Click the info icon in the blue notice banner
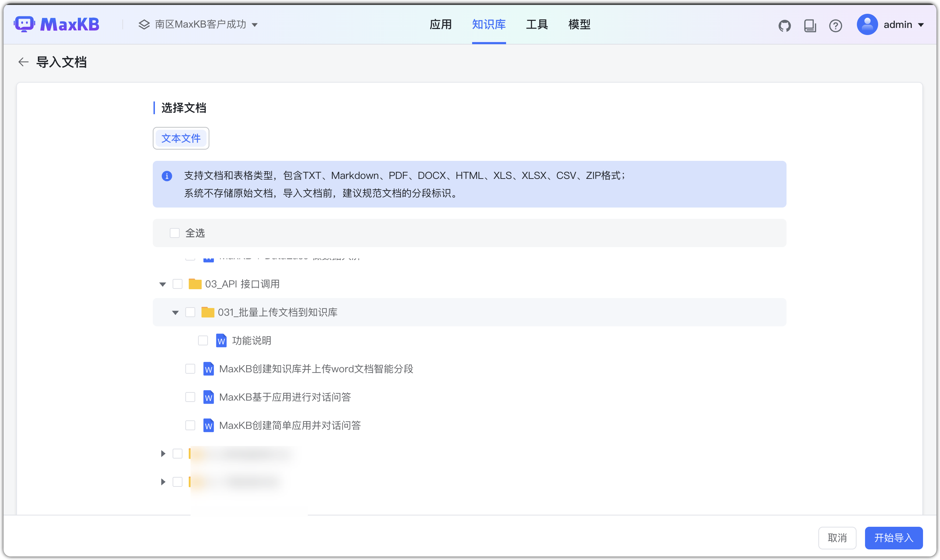Viewport: 940px width, 560px height. [167, 176]
